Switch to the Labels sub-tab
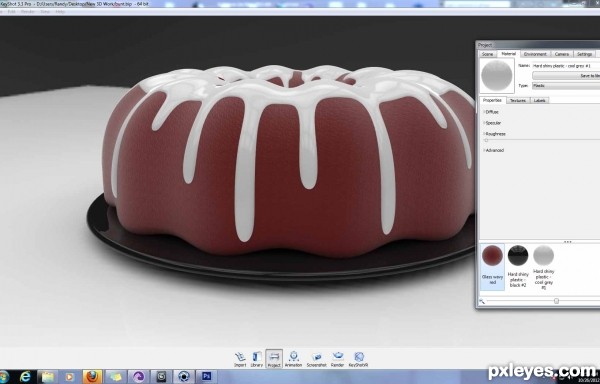This screenshot has height=384, width=600. [x=539, y=101]
